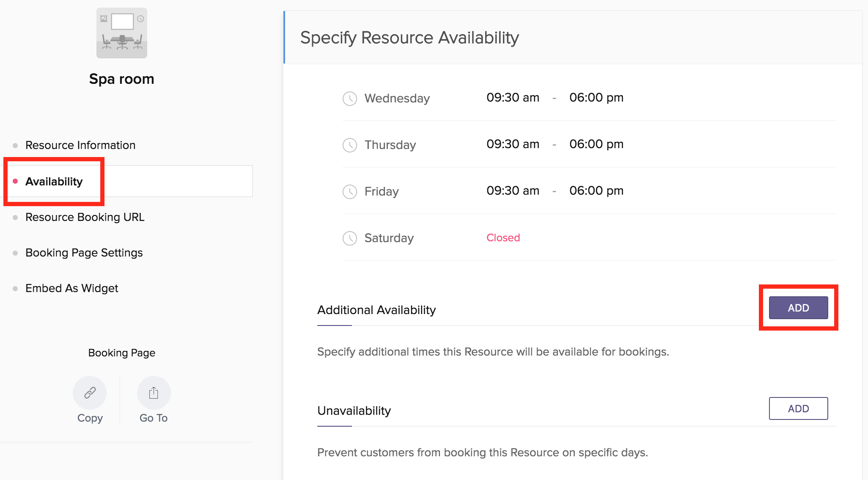The image size is (868, 480).
Task: Add an Additional Availability entry
Action: 798,308
